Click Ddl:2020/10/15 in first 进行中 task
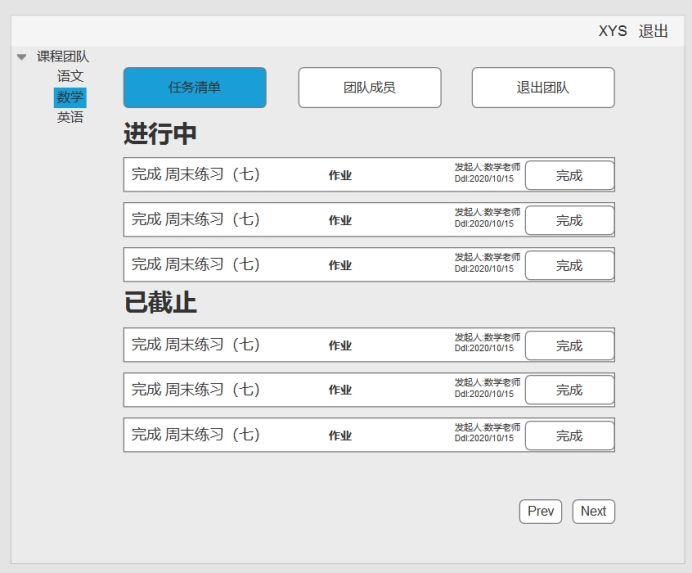 [484, 179]
